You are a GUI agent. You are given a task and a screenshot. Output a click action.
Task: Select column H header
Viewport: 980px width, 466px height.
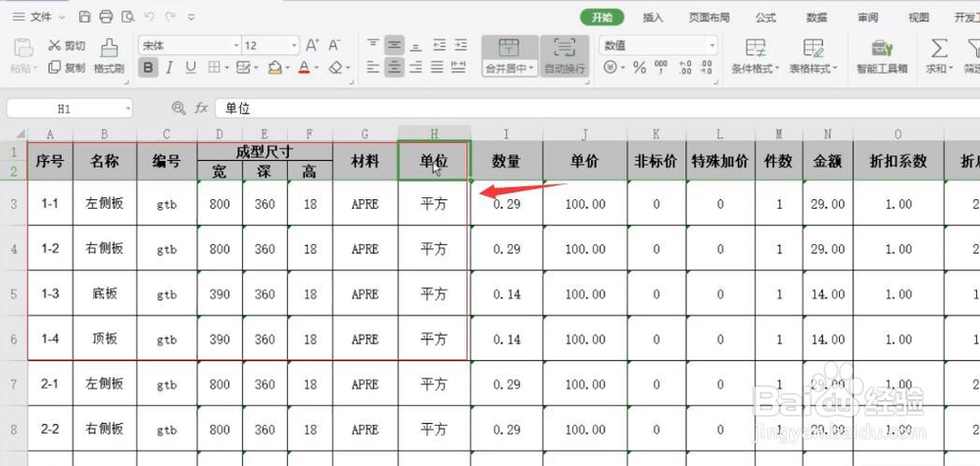(x=434, y=133)
